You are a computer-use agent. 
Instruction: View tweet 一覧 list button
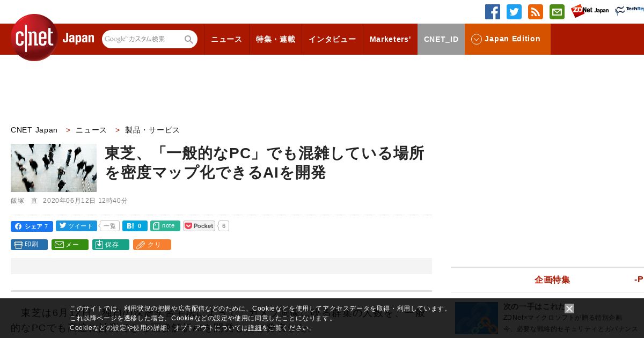tap(109, 226)
